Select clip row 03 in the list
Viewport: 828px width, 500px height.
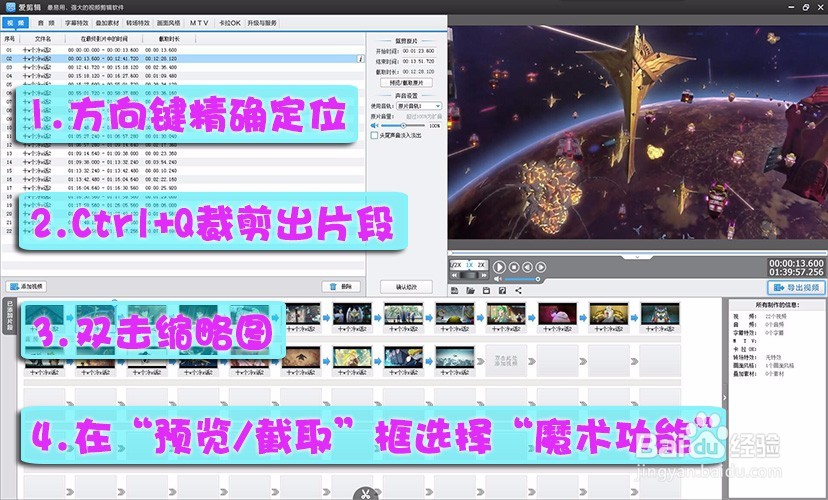coord(183,67)
